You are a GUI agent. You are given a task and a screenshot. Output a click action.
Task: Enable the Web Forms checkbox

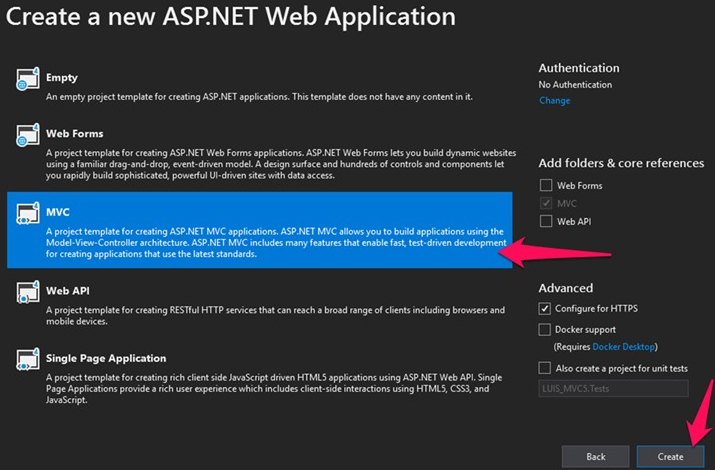[x=545, y=185]
